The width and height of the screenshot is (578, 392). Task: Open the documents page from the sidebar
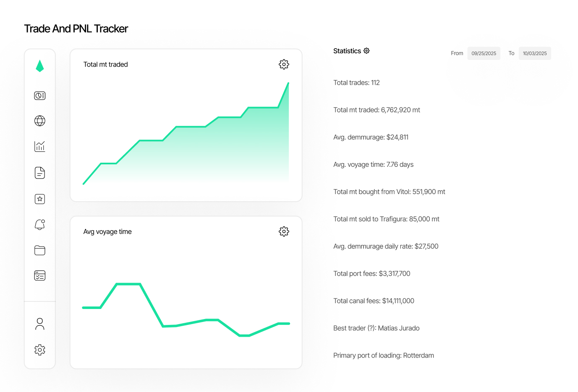tap(39, 172)
